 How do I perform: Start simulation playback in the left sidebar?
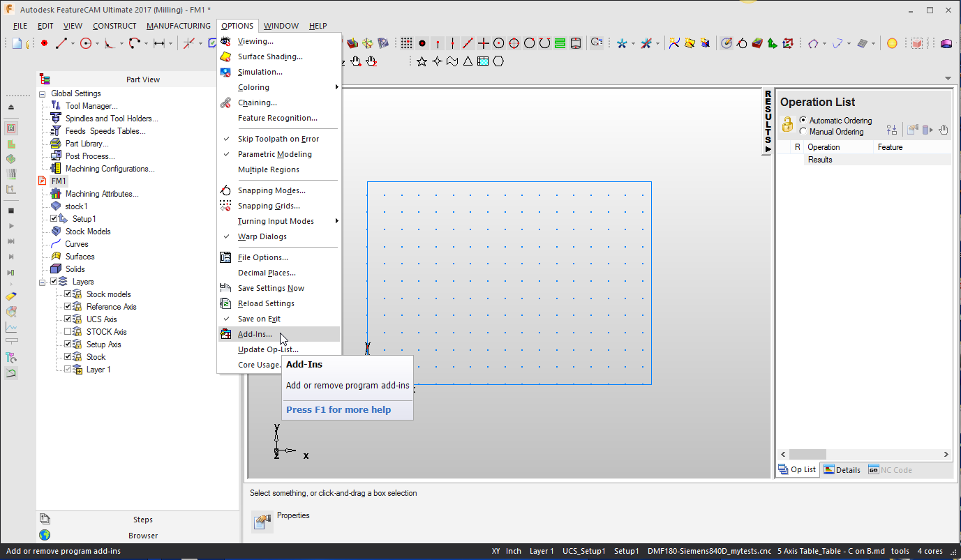point(10,225)
